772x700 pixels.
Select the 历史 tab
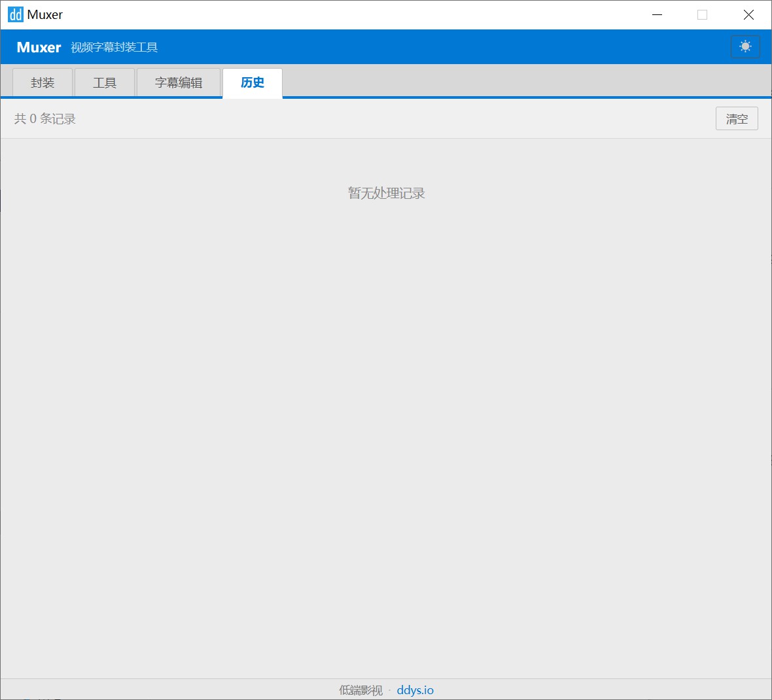tap(253, 82)
